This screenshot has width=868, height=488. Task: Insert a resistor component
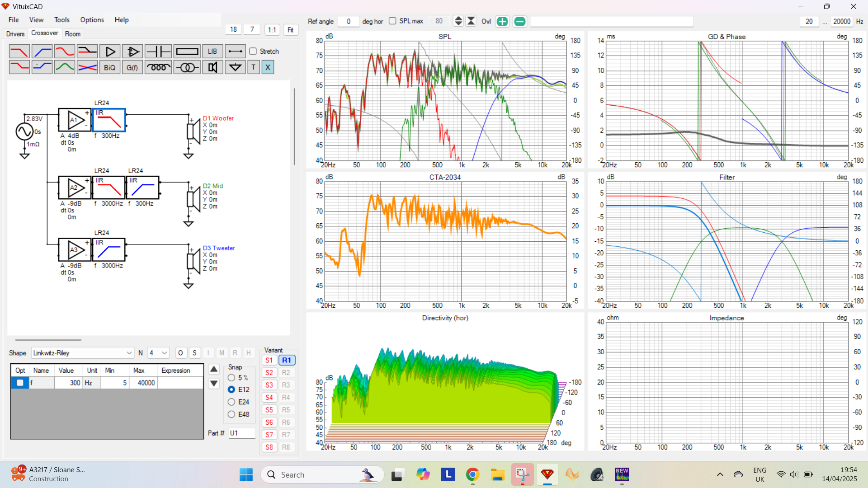(187, 51)
